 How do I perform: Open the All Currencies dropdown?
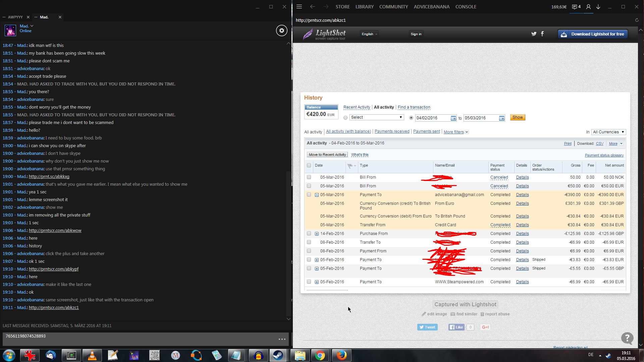point(608,132)
